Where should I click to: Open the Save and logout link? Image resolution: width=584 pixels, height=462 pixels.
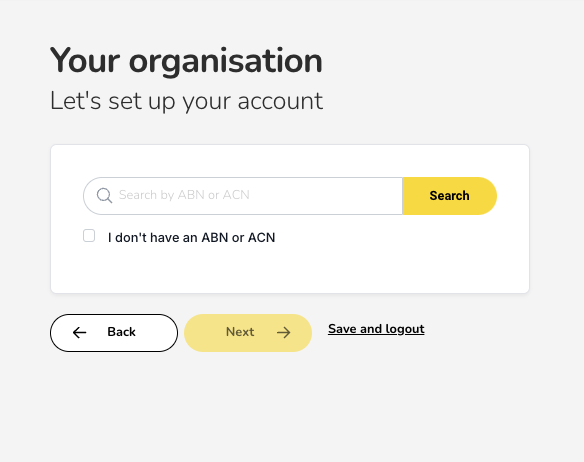(376, 329)
